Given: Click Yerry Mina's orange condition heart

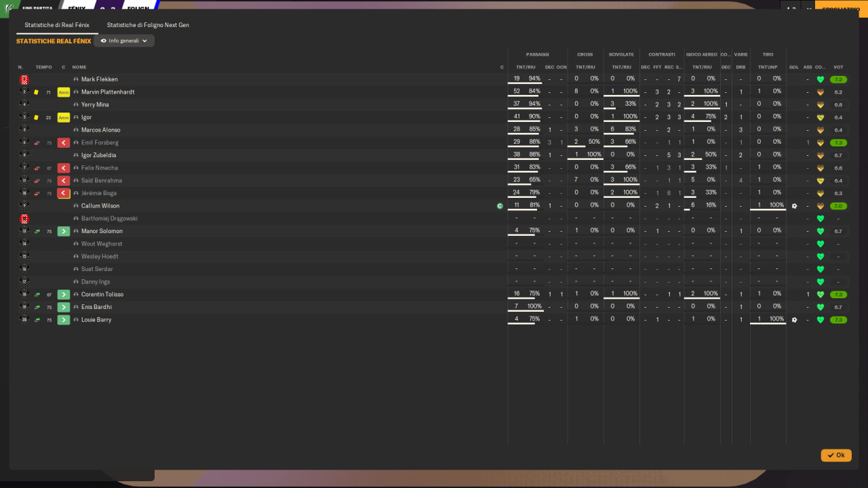Looking at the screenshot, I should pyautogui.click(x=821, y=105).
